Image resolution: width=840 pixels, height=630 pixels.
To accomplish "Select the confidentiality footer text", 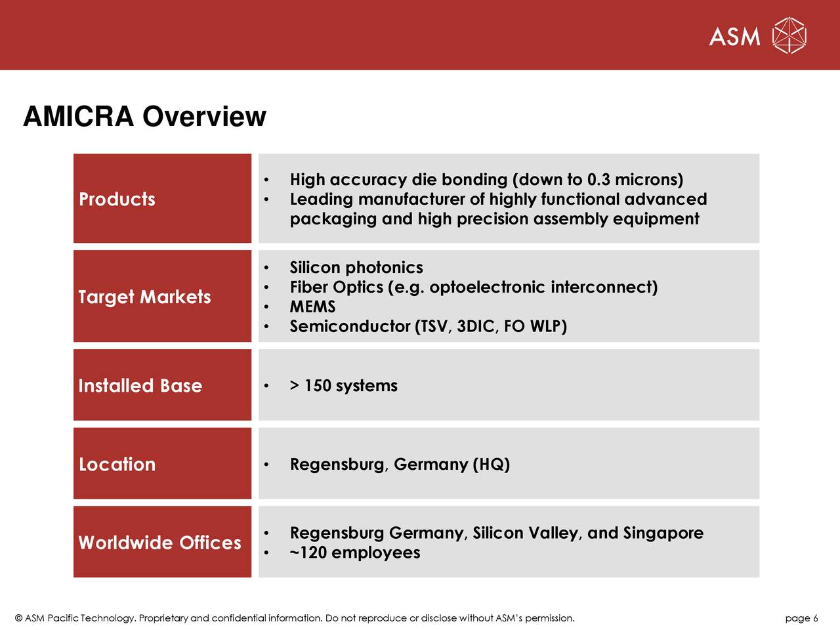I will [295, 618].
